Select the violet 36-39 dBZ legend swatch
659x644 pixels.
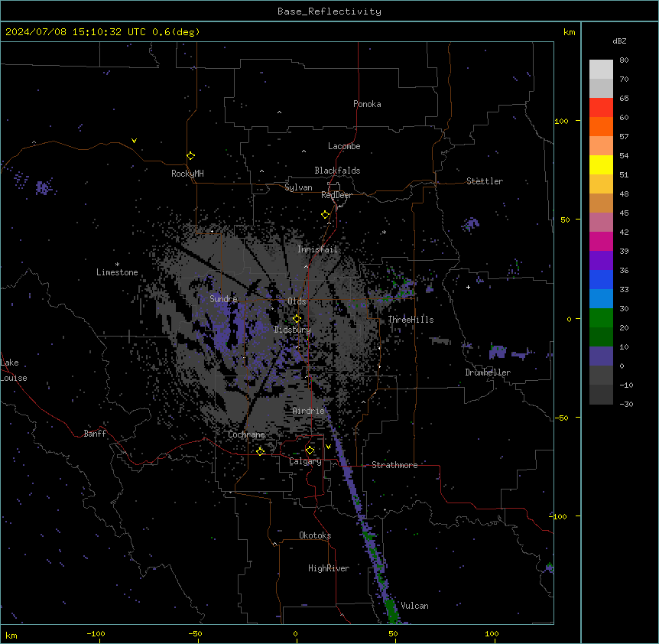pos(601,260)
